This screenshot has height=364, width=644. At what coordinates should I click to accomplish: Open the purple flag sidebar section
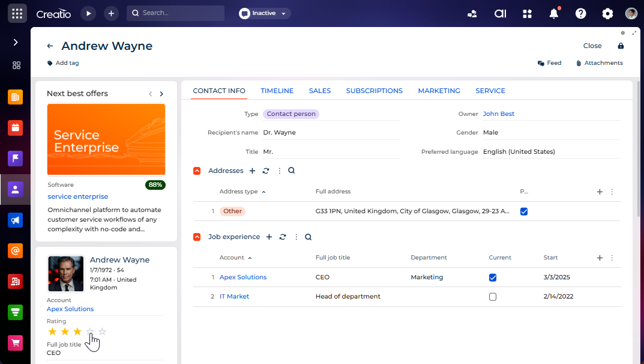click(x=15, y=159)
